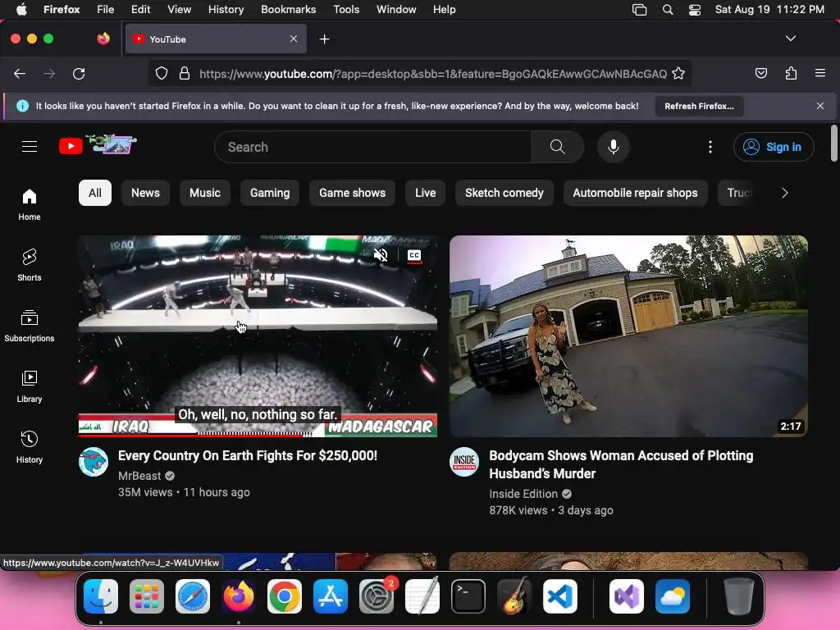Open MrBeast channel avatar
Screen dimensions: 840x630
pos(94,462)
